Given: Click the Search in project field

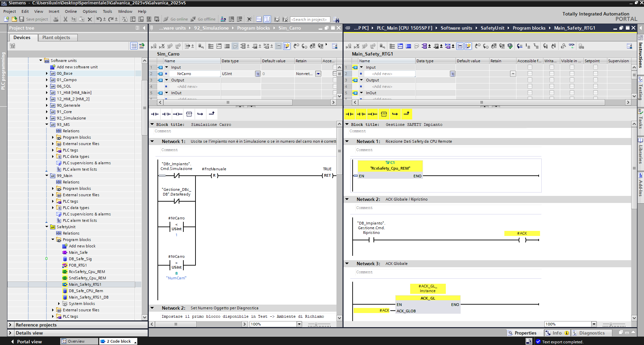Looking at the screenshot, I should click(x=310, y=20).
